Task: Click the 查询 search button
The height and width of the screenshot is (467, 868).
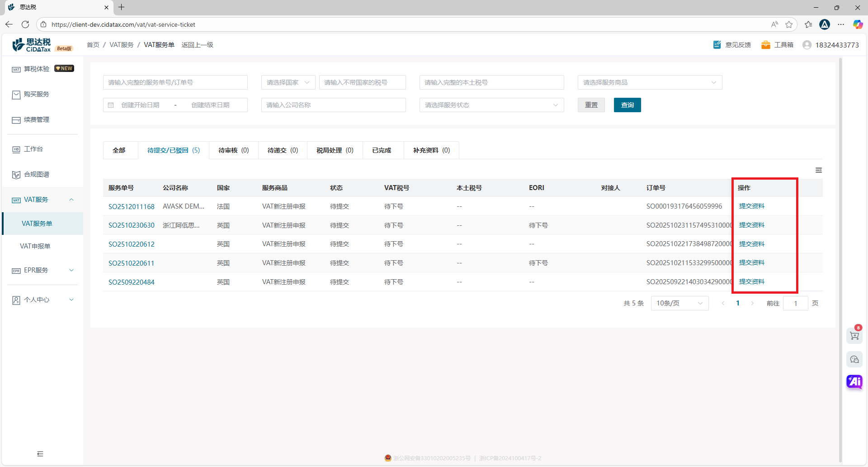Action: pyautogui.click(x=627, y=105)
